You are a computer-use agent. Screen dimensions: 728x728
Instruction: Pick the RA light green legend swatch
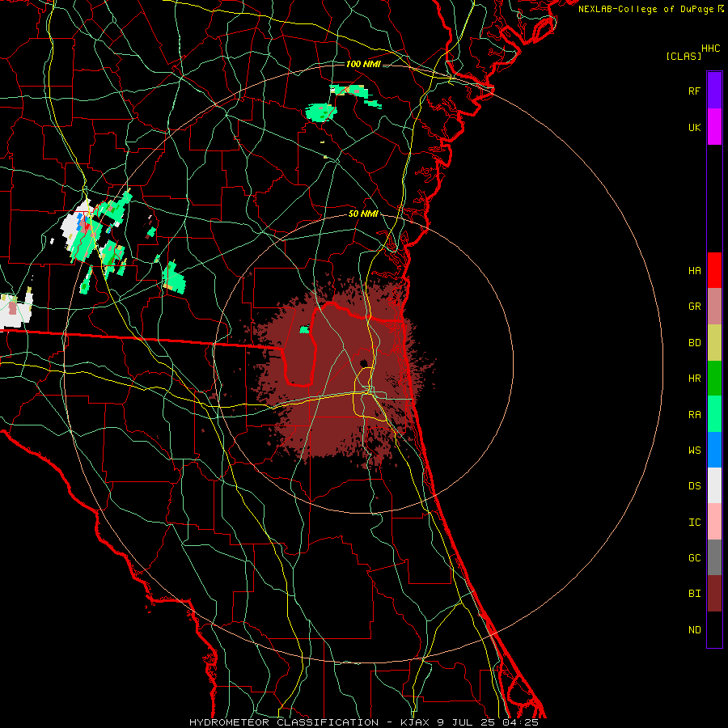point(714,414)
